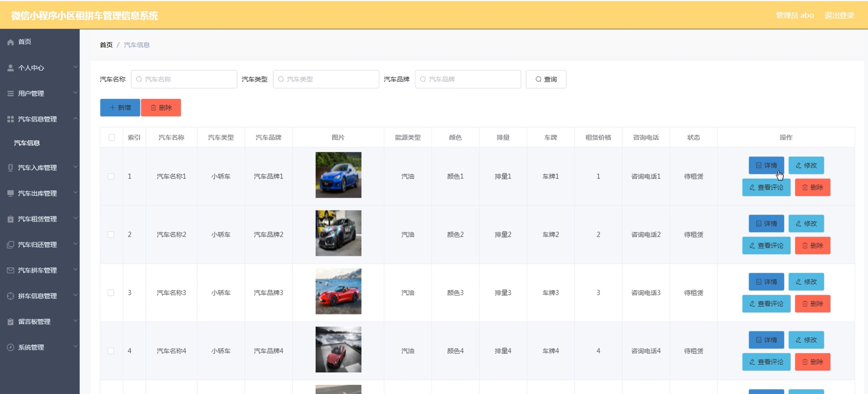Viewport: 868px width, 394px height.
Task: Open the 汽车信息 submenu item
Action: 27,143
